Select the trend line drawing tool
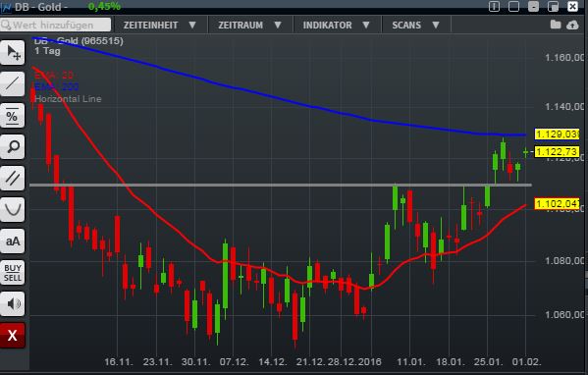The width and height of the screenshot is (588, 375). [13, 84]
